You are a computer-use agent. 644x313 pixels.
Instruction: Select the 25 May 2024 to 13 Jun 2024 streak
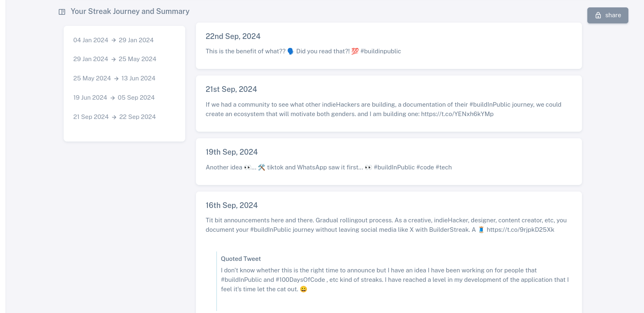114,78
